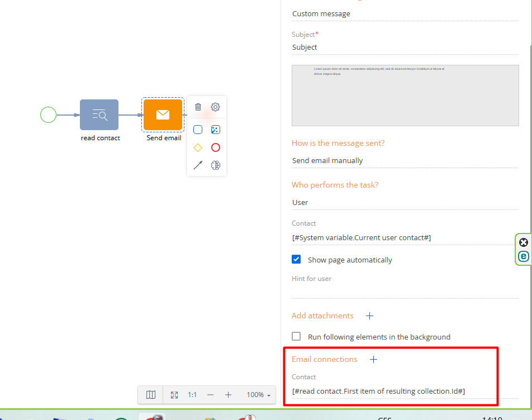The height and width of the screenshot is (420, 532).
Task: Click plus next to Email connections
Action: 373,360
